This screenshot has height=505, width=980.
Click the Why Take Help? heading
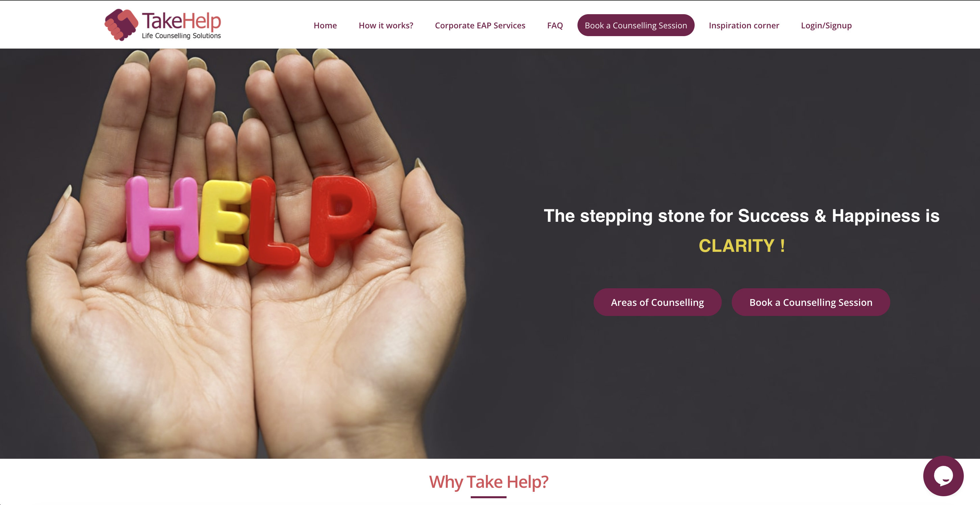coord(489,482)
